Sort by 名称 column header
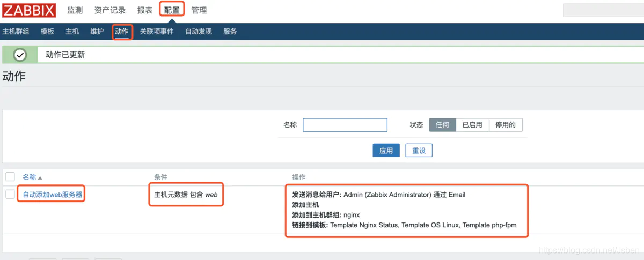 32,177
